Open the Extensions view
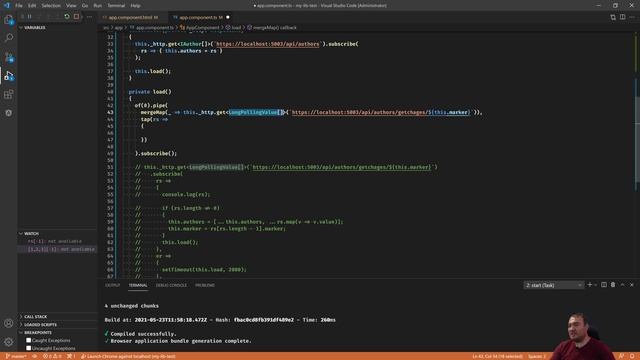This screenshot has height=360, width=640. point(9,94)
